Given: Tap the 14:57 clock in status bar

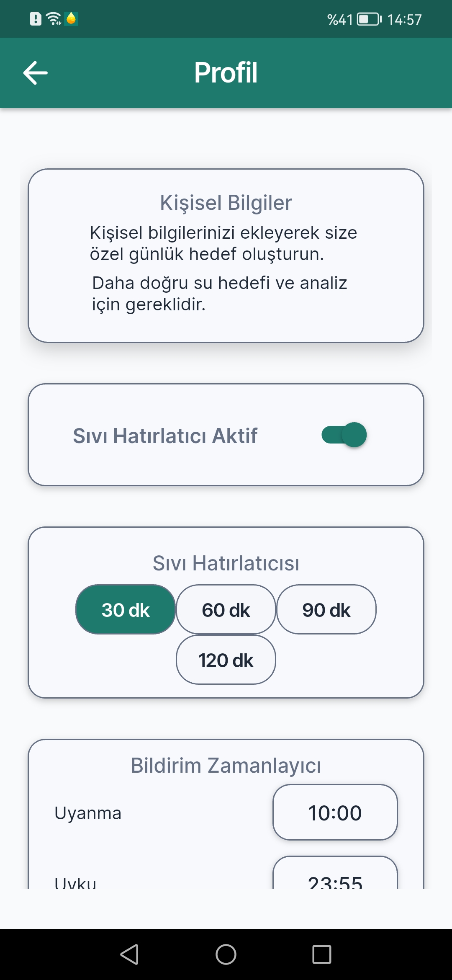Looking at the screenshot, I should pos(404,19).
